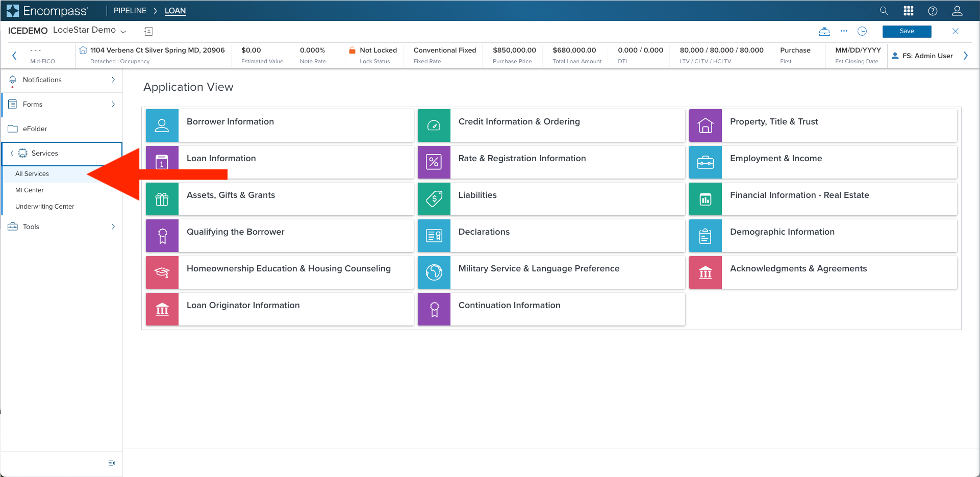
Task: Open the three-dot more options menu
Action: pos(844,31)
